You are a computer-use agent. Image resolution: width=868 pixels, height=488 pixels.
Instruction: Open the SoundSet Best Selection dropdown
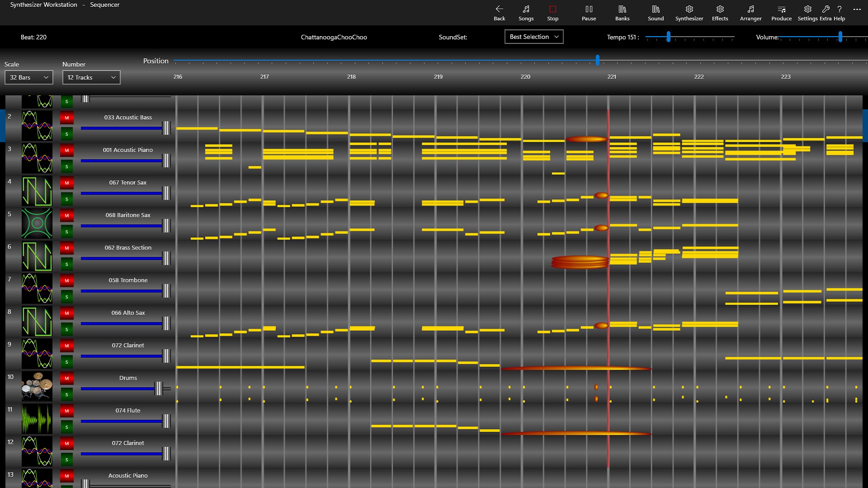point(534,37)
